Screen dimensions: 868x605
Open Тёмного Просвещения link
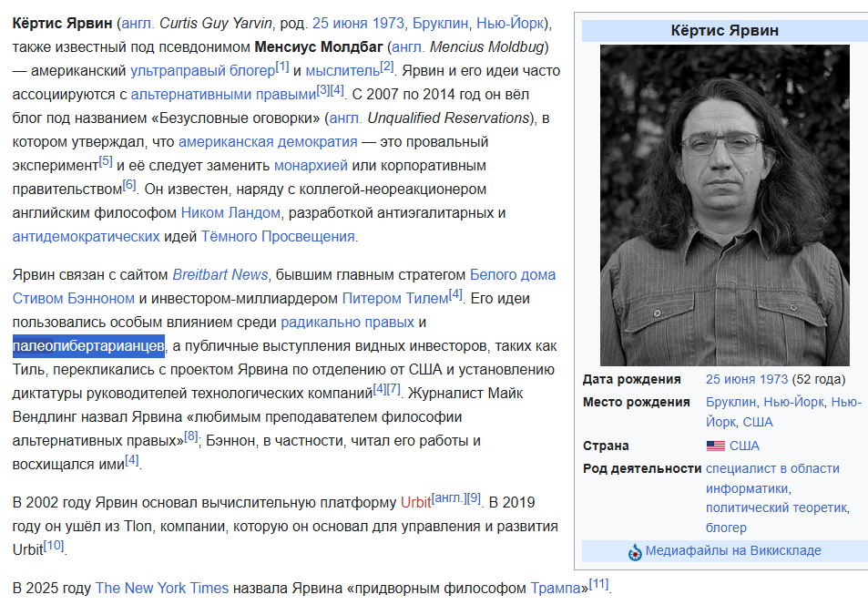coord(278,237)
